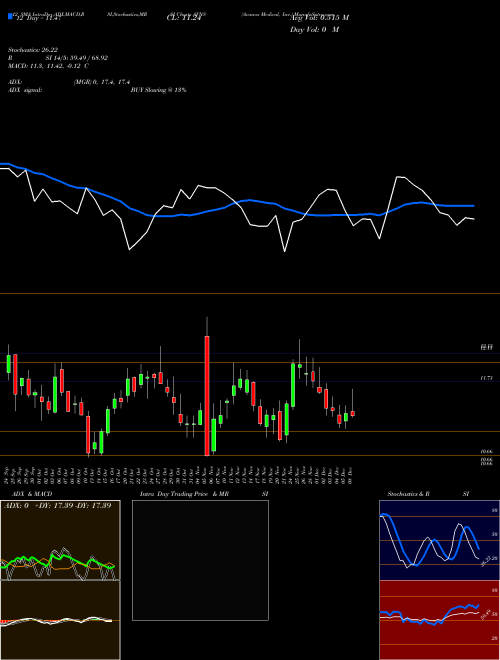Click the blue SMA legend square
Screen dimensions: 500x660
pos(10,16)
